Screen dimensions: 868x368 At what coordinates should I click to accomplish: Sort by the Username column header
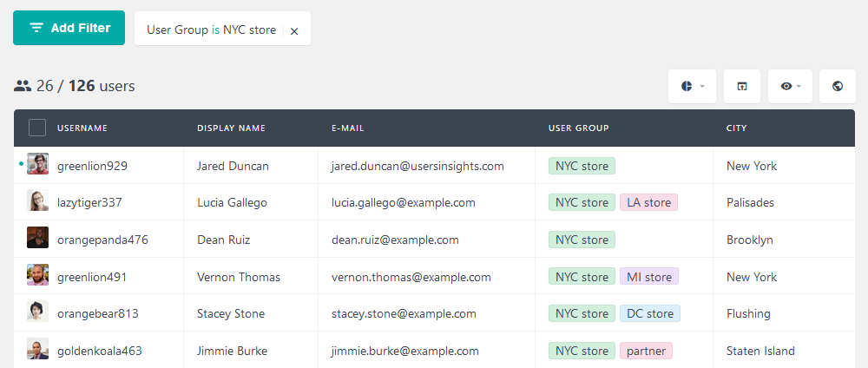[82, 128]
